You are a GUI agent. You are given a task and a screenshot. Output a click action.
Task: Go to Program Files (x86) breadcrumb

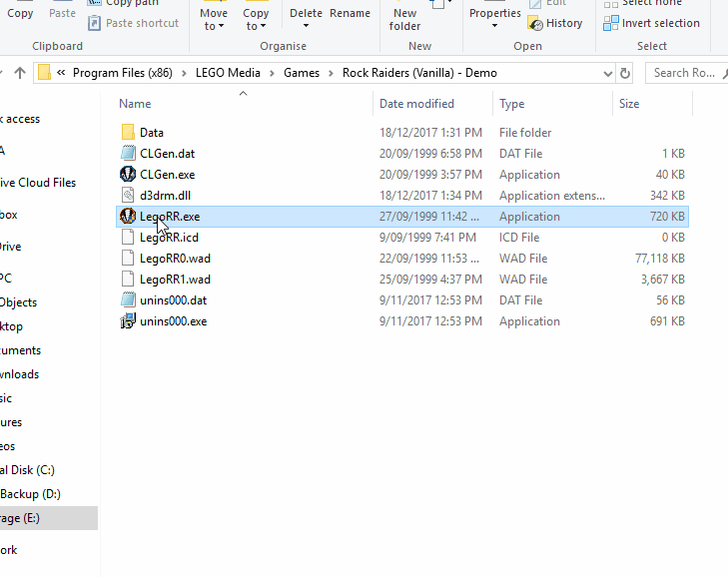123,73
